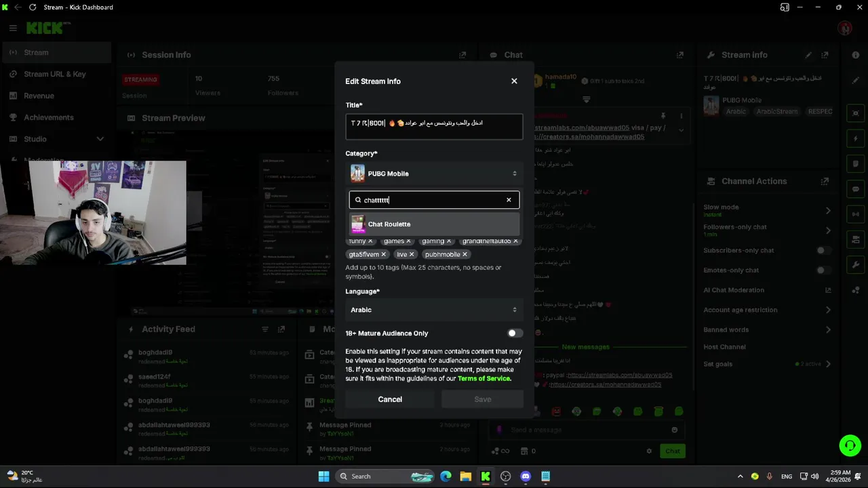Click the Save button in dialog
The image size is (868, 488).
point(483,399)
